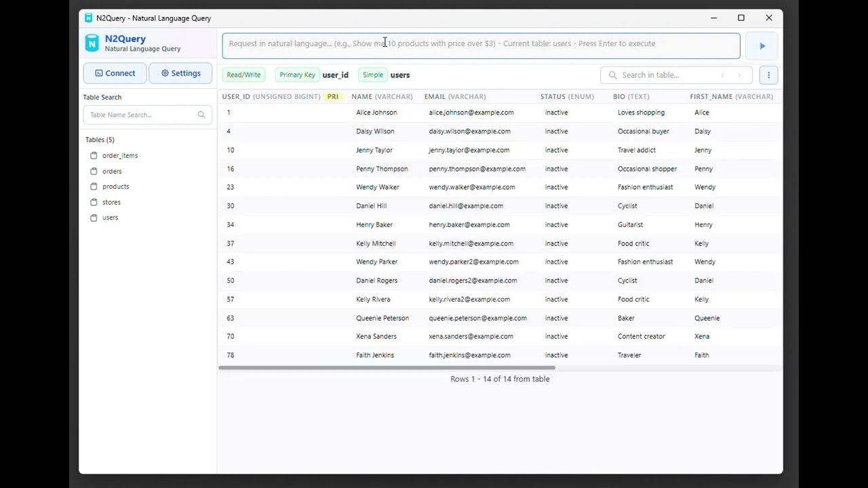Click the N2Query database logo icon

pos(92,43)
